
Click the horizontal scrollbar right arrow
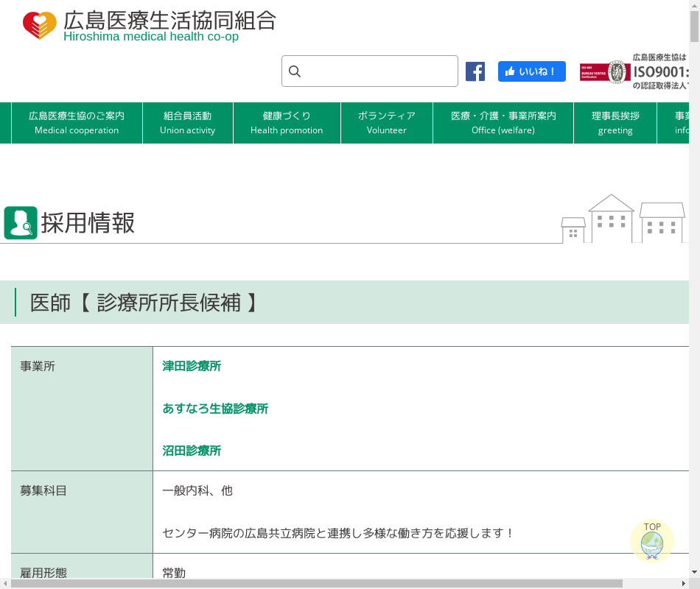click(x=683, y=583)
